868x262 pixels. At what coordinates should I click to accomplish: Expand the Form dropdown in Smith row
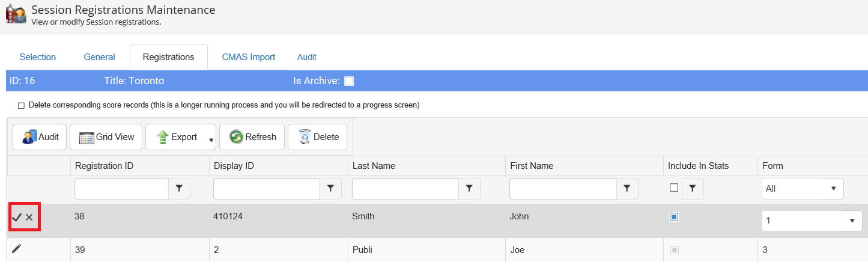(852, 221)
